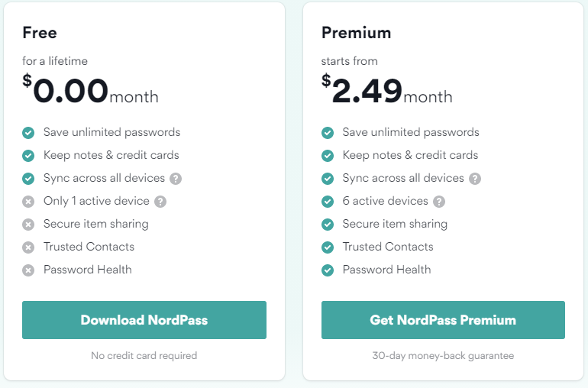Click the Premium plan heading
Image resolution: width=588 pixels, height=388 pixels.
(x=356, y=33)
